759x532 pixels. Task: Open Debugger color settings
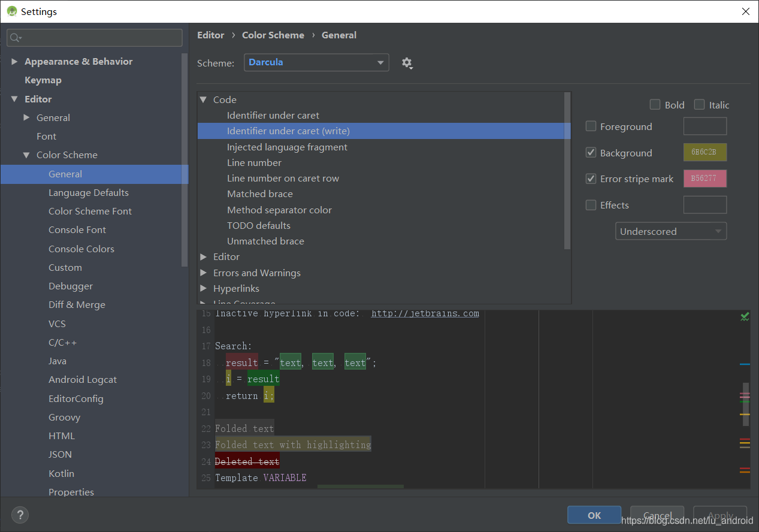pyautogui.click(x=71, y=286)
